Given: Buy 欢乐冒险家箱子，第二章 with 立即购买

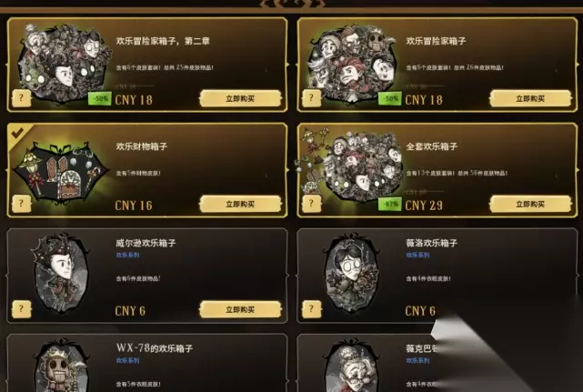Looking at the screenshot, I should (x=240, y=98).
